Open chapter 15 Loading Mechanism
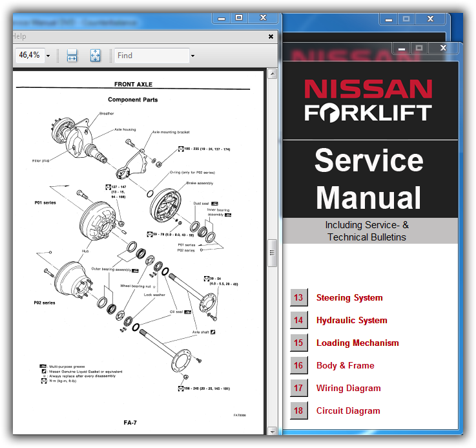476x448 pixels. 357,343
